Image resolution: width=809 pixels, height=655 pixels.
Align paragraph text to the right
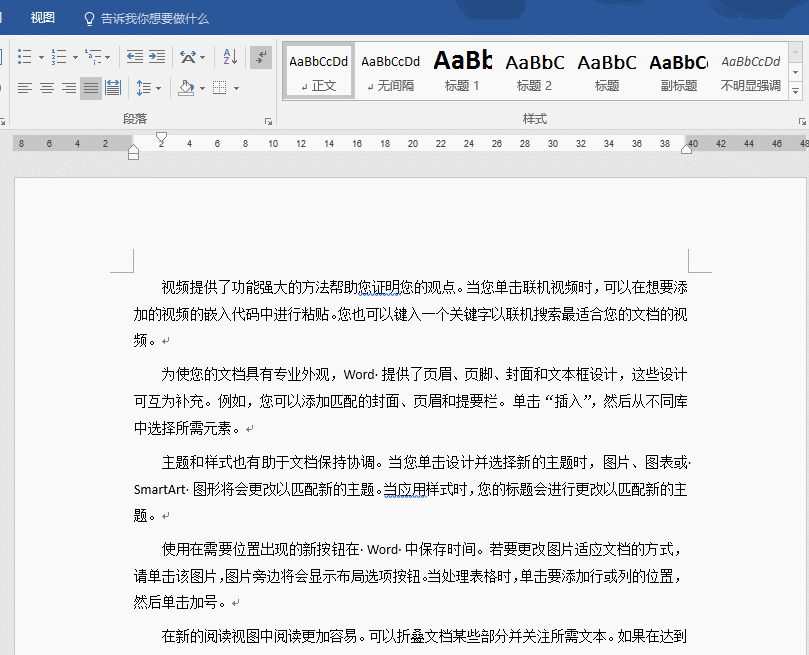(69, 88)
